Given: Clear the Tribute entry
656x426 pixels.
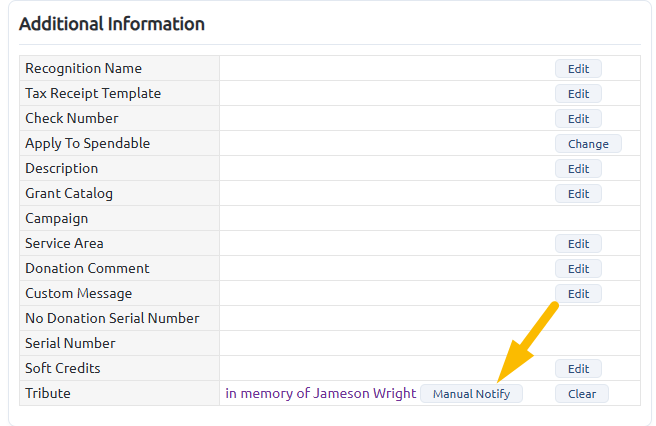Looking at the screenshot, I should pyautogui.click(x=582, y=394).
